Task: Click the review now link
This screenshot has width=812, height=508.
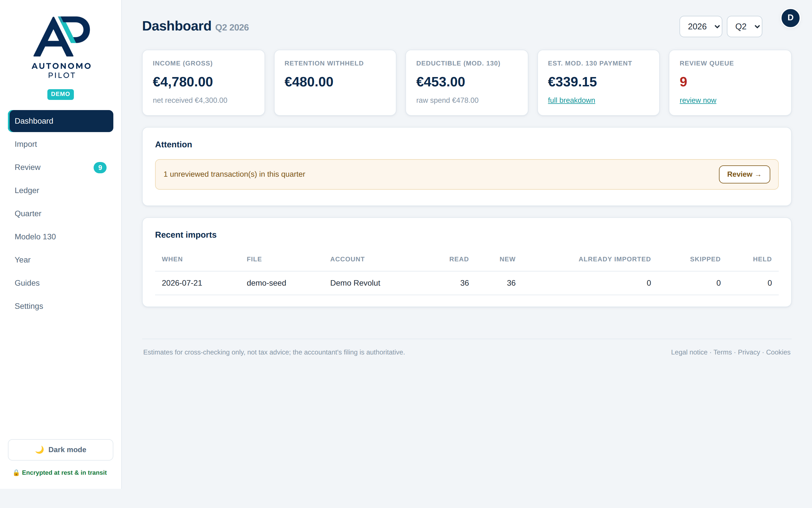Action: click(x=698, y=100)
